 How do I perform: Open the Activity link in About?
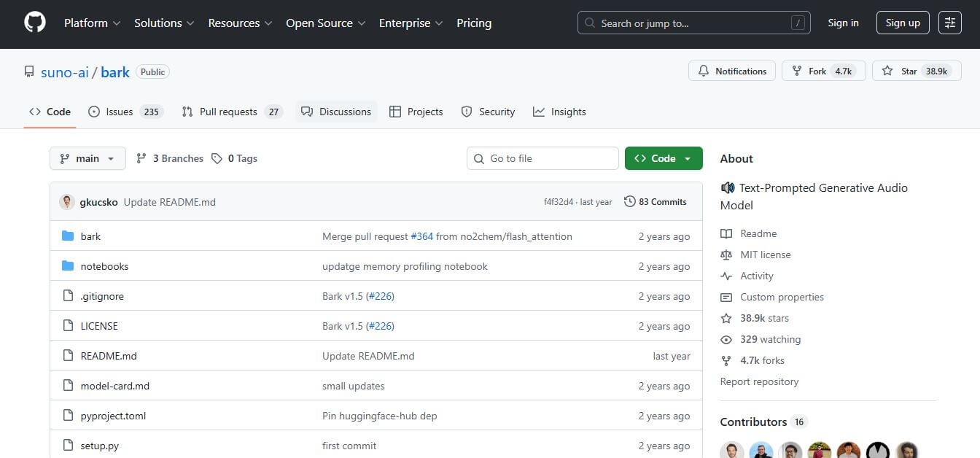(756, 276)
